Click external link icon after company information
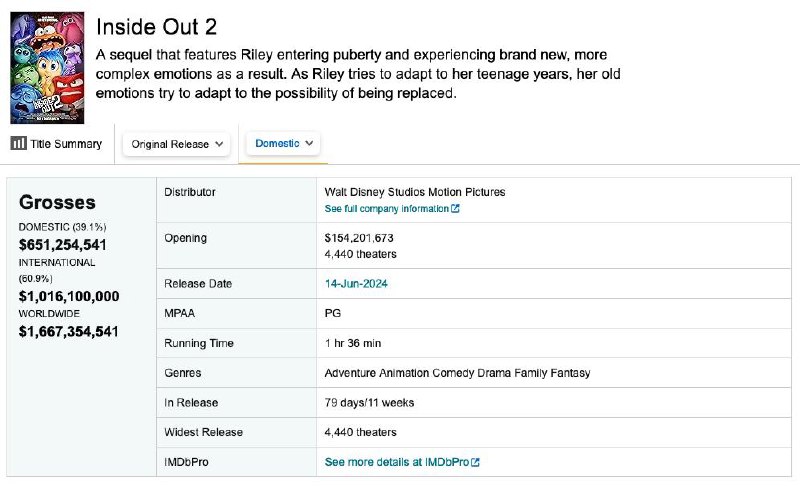Screen dimensions: 800x486 point(455,209)
